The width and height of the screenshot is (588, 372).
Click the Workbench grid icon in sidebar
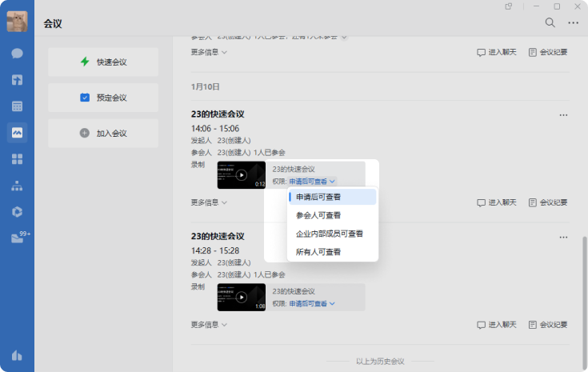(17, 158)
